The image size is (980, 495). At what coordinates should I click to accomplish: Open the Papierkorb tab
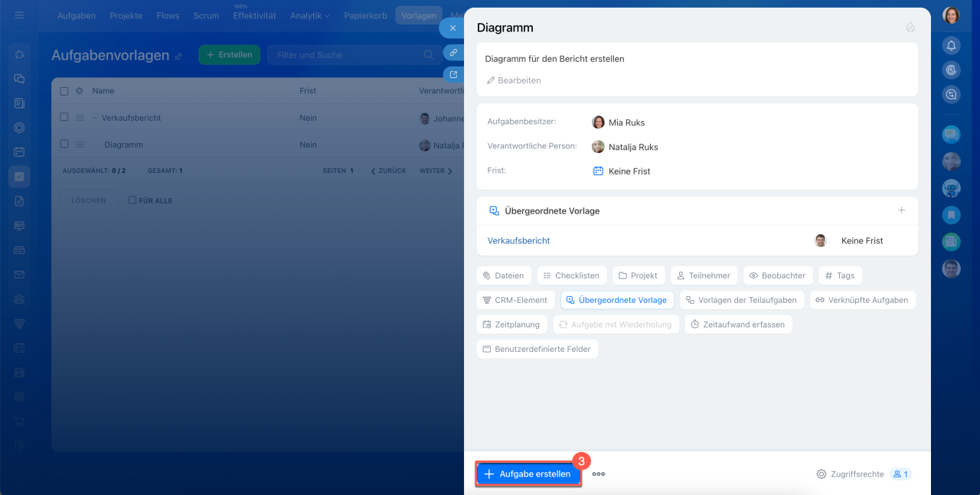coord(365,15)
